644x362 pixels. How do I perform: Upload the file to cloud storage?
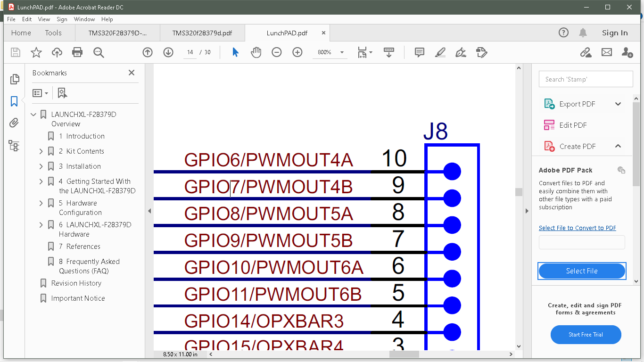[57, 52]
